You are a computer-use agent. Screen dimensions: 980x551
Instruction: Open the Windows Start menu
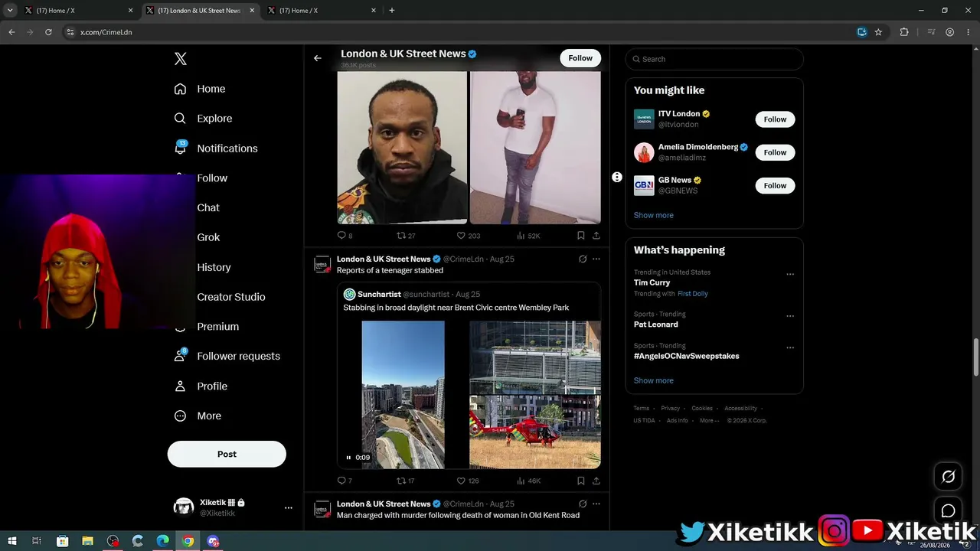pyautogui.click(x=11, y=541)
